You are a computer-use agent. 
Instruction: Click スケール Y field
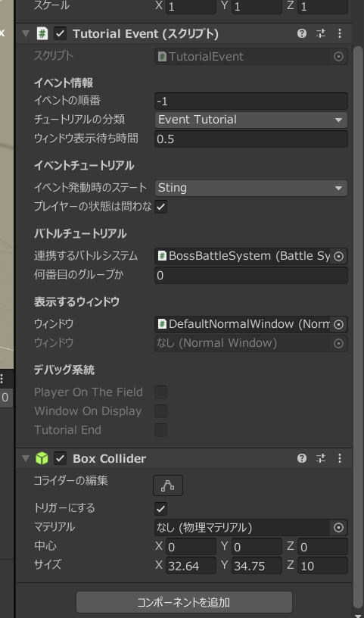[257, 7]
